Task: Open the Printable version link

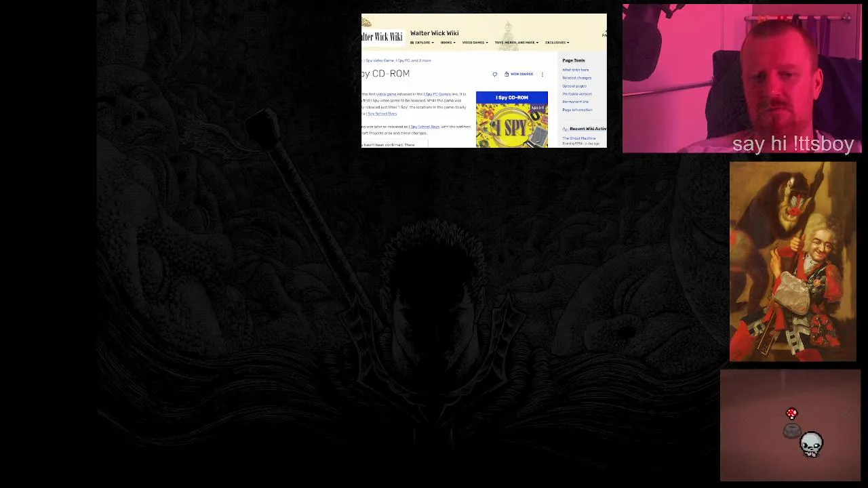Action: pyautogui.click(x=577, y=94)
